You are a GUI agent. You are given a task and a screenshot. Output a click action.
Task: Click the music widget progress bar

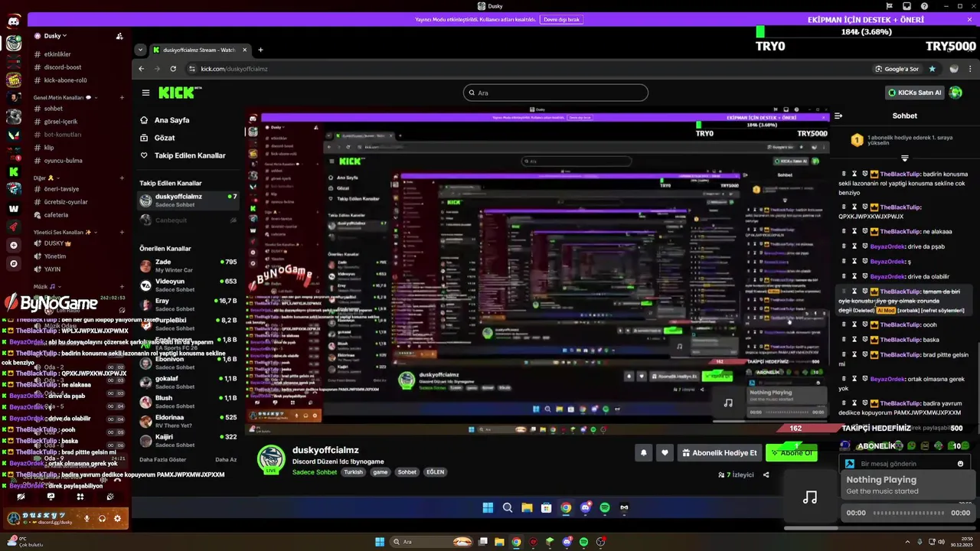coord(909,513)
